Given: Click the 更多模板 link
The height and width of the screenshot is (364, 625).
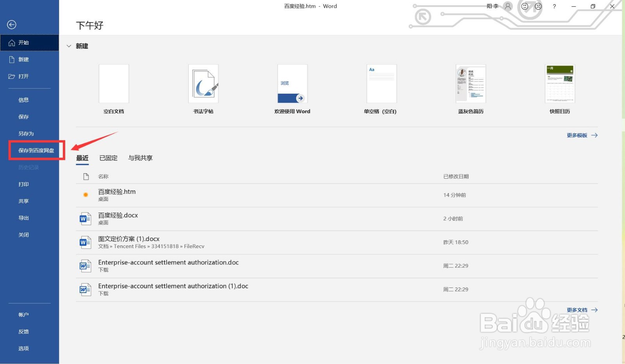Looking at the screenshot, I should click(x=582, y=135).
